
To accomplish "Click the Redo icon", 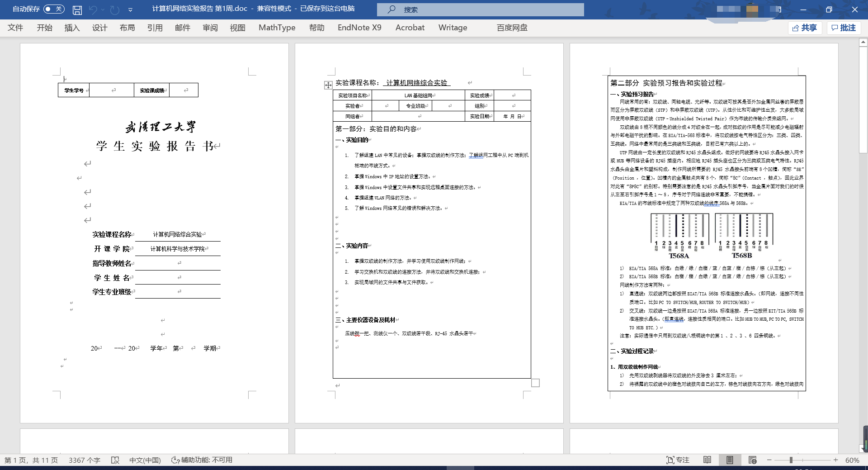I will [115, 9].
